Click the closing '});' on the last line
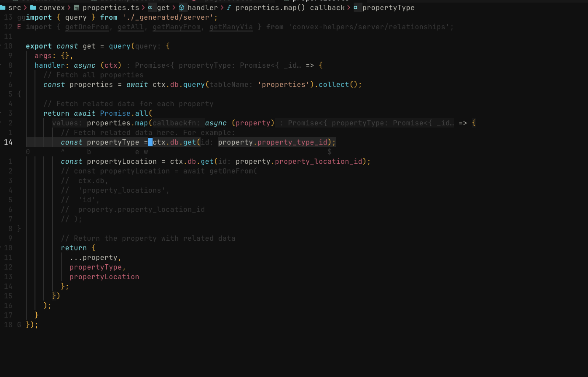The image size is (588, 377). click(x=32, y=325)
